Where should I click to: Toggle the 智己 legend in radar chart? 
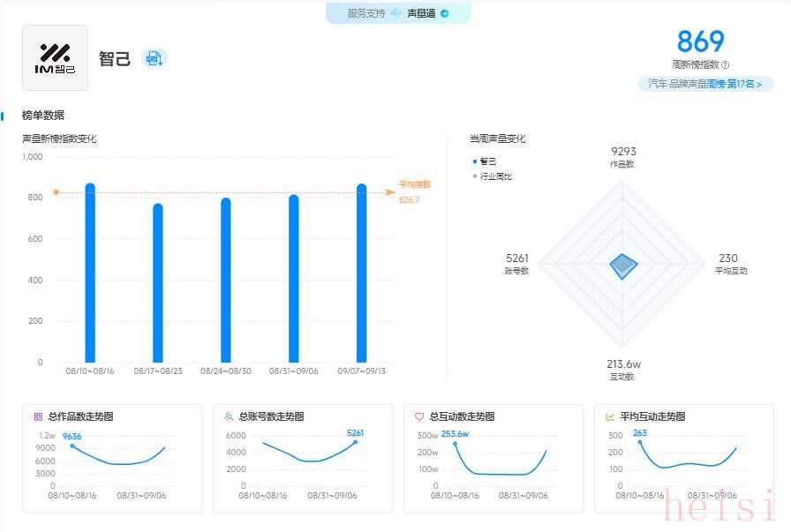[485, 161]
